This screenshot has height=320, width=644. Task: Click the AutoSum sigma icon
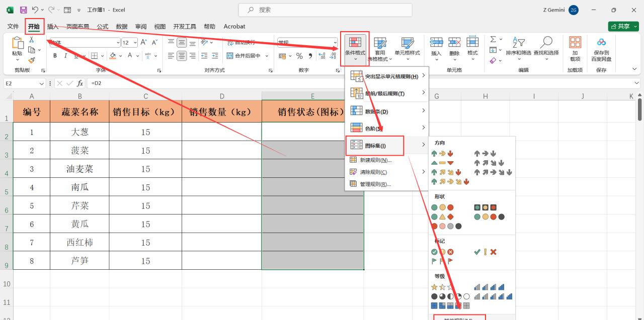click(493, 39)
